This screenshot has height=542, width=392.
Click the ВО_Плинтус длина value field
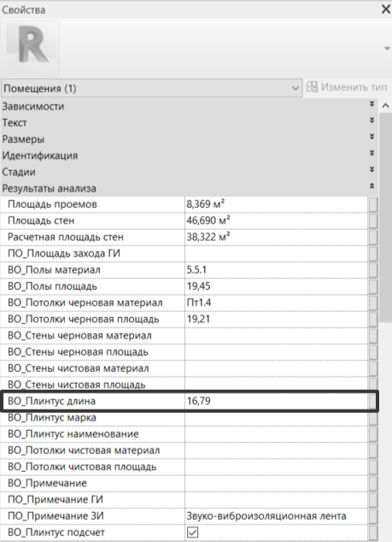(x=277, y=401)
